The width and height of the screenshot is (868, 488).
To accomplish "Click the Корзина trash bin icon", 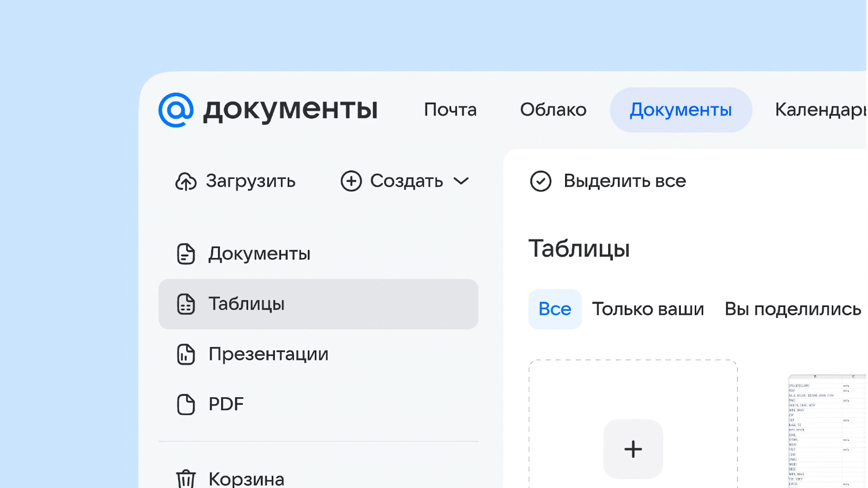I will pos(186,479).
